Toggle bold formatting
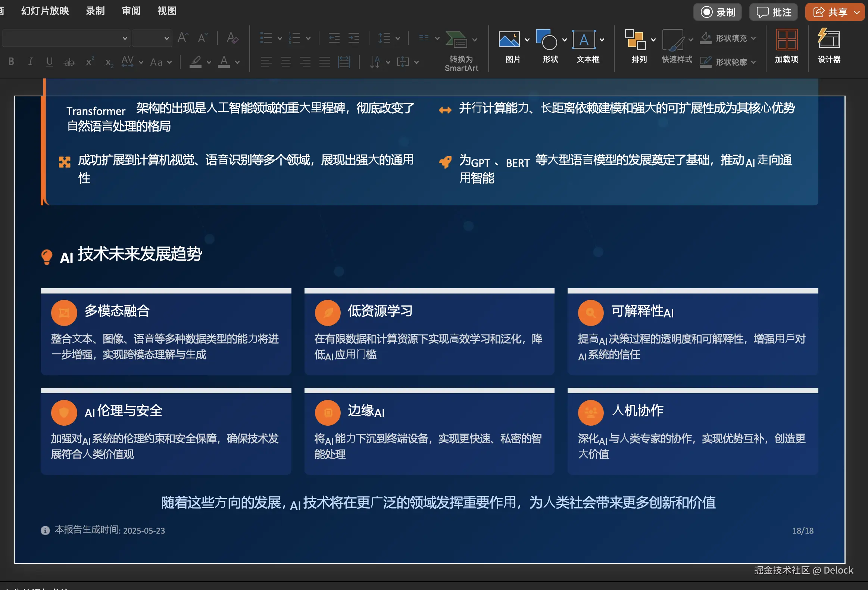Viewport: 868px width, 590px height. pos(11,62)
